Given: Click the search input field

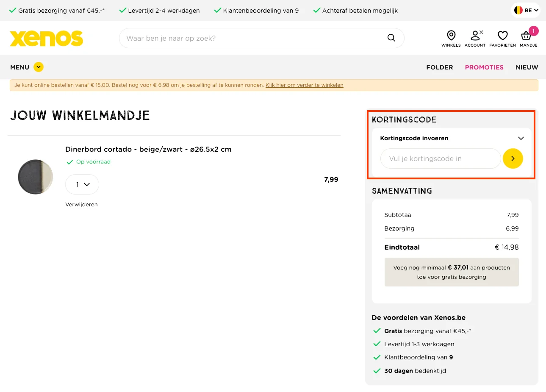Looking at the screenshot, I should [x=254, y=38].
